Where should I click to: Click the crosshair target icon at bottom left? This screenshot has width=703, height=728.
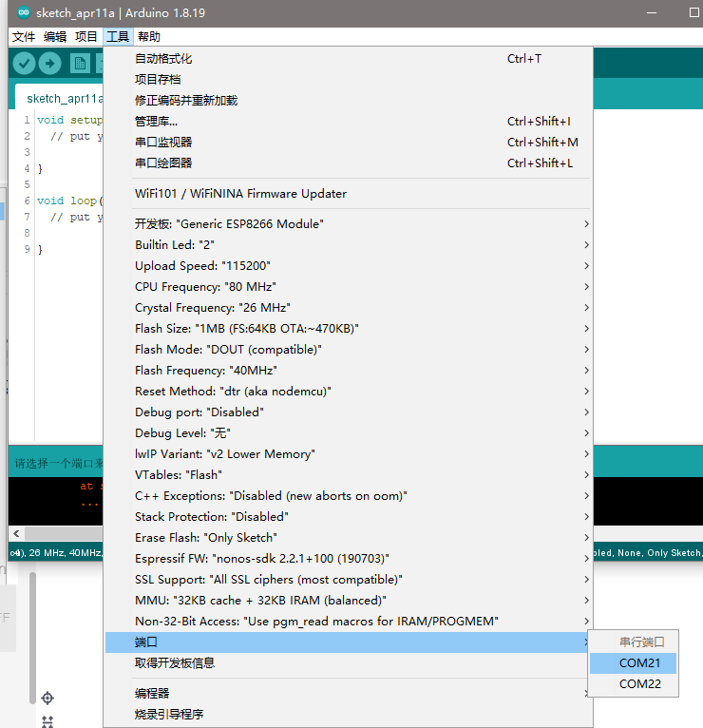[x=47, y=698]
